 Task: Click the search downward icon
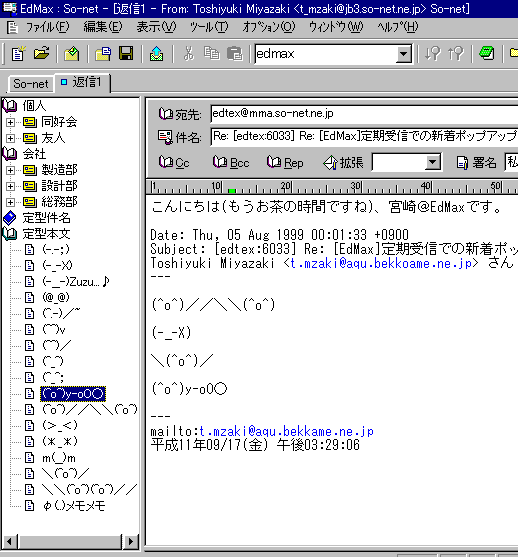[x=432, y=54]
